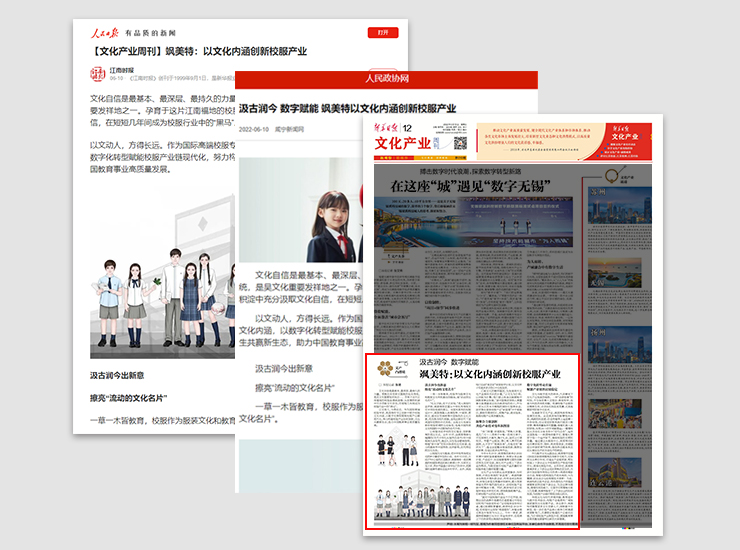Open 汲古润今 数字赋能 headline on 人民政协网

point(347,109)
